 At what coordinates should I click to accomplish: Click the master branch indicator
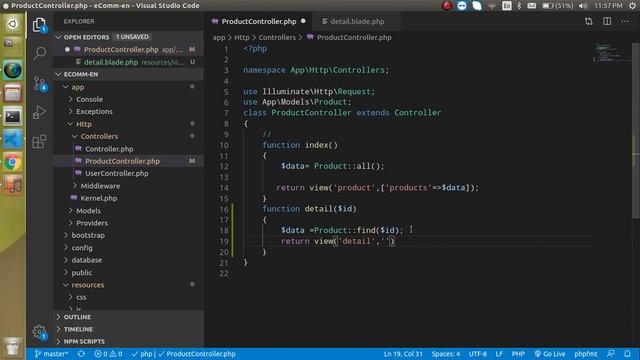(51, 354)
